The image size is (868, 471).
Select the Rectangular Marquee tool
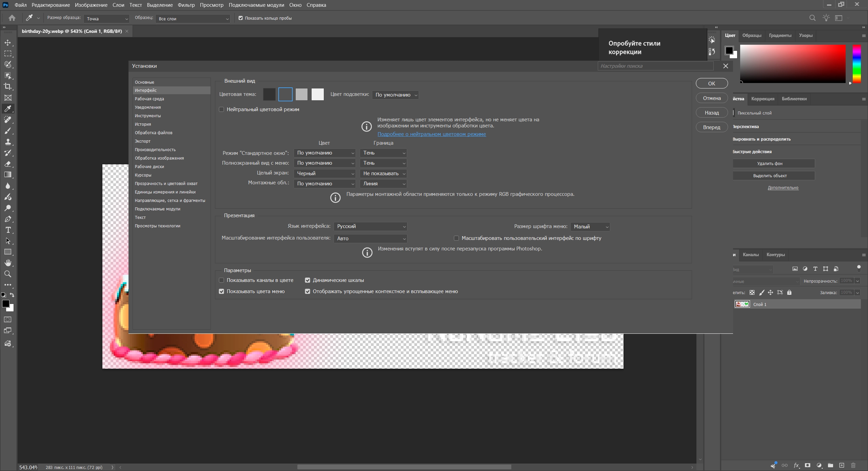point(8,54)
